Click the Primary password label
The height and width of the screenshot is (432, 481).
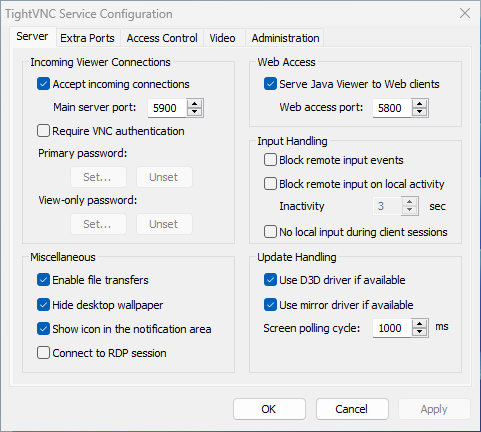[x=83, y=153]
